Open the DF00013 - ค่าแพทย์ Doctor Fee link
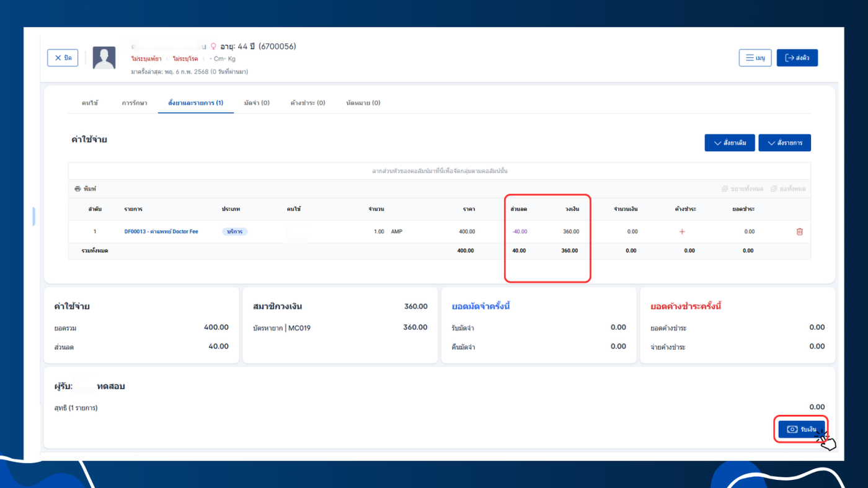 161,231
